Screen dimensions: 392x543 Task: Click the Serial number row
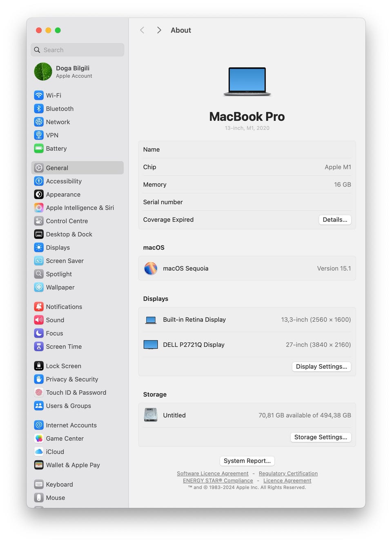click(247, 202)
